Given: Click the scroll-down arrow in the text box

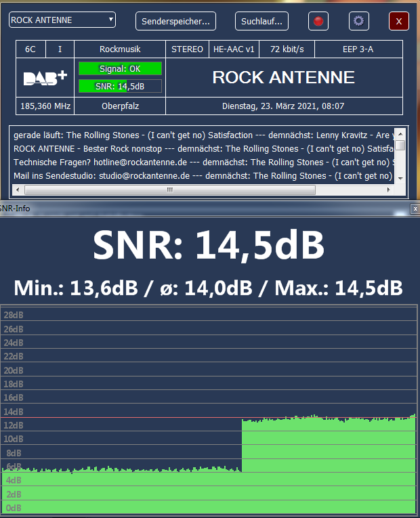Looking at the screenshot, I should (x=400, y=177).
